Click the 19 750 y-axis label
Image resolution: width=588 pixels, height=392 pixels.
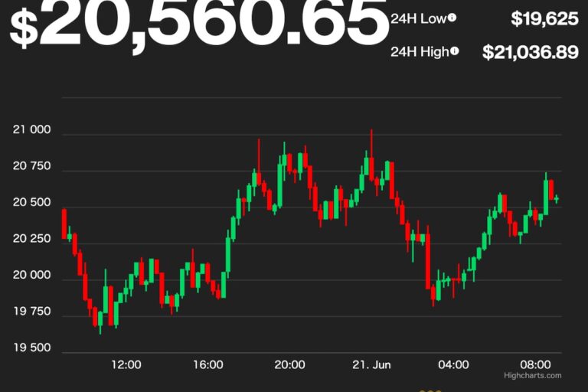click(32, 312)
